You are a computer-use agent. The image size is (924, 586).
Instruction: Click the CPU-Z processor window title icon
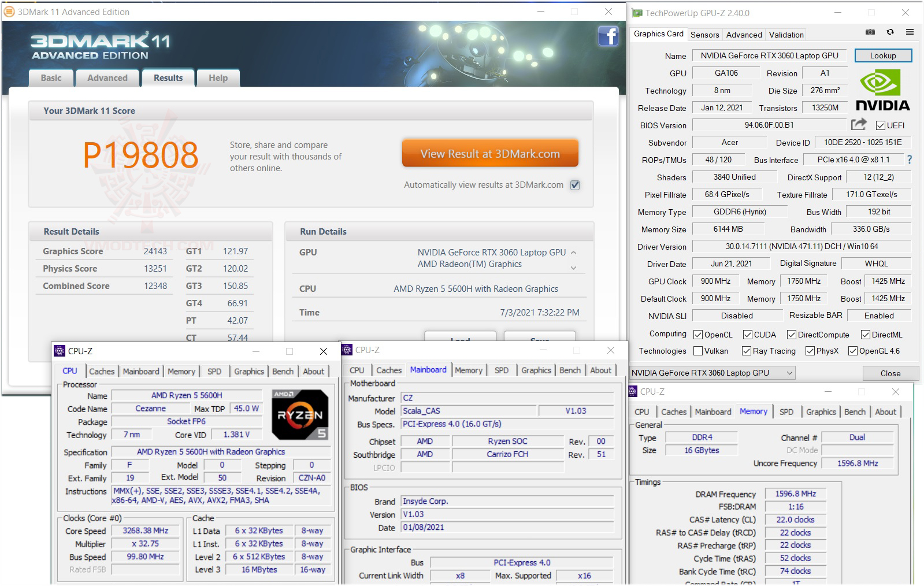point(60,351)
